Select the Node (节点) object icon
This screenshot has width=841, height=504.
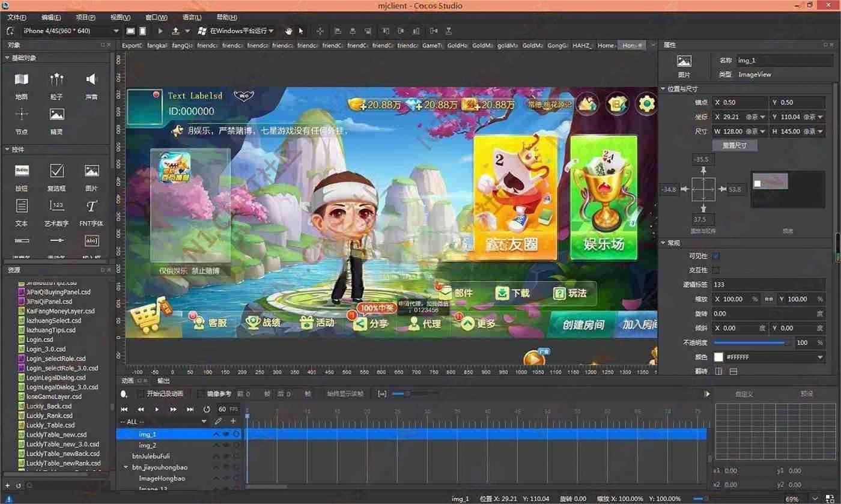[22, 114]
